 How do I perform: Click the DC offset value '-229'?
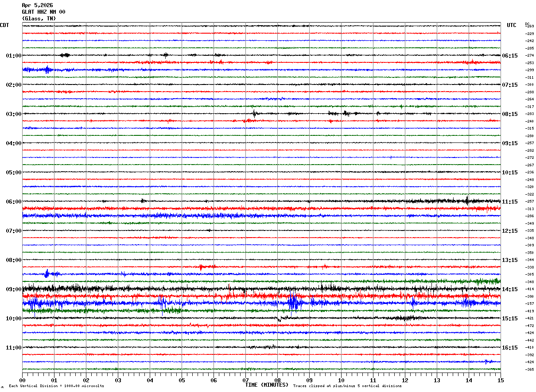click(x=529, y=34)
